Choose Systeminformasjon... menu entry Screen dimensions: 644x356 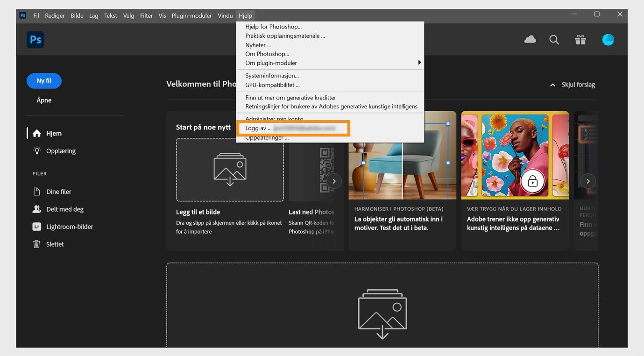330,76
